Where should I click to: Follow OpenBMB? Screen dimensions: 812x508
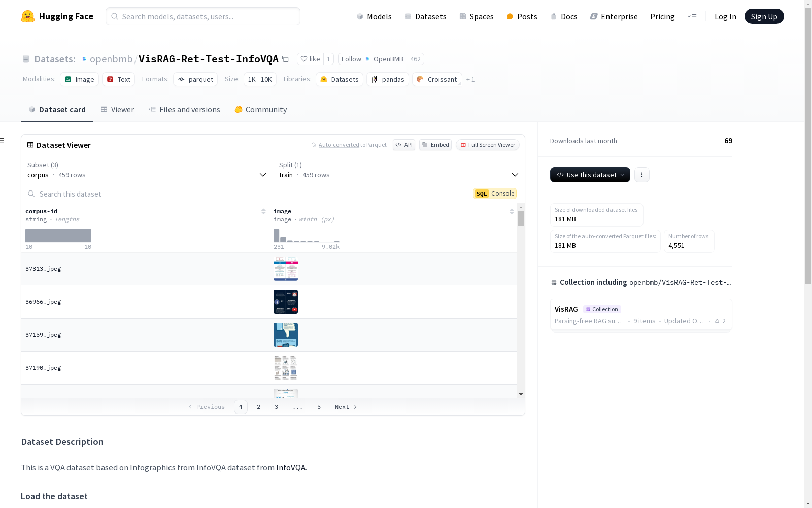373,59
